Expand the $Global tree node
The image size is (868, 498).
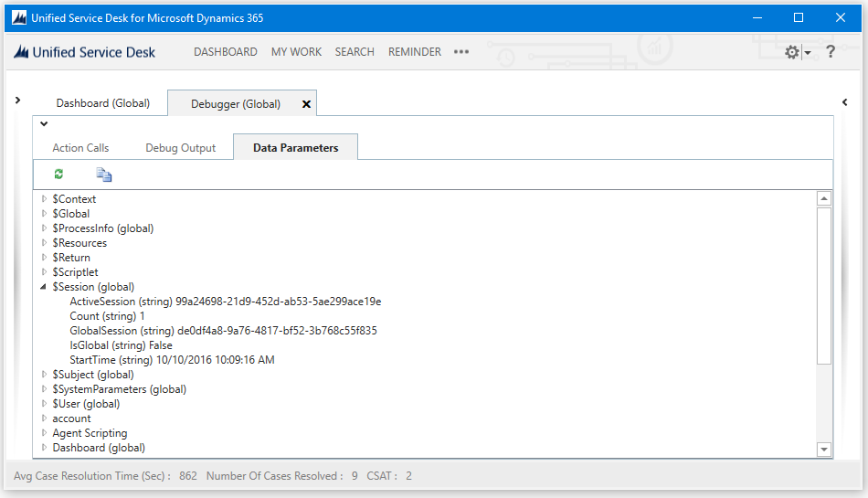(x=44, y=213)
